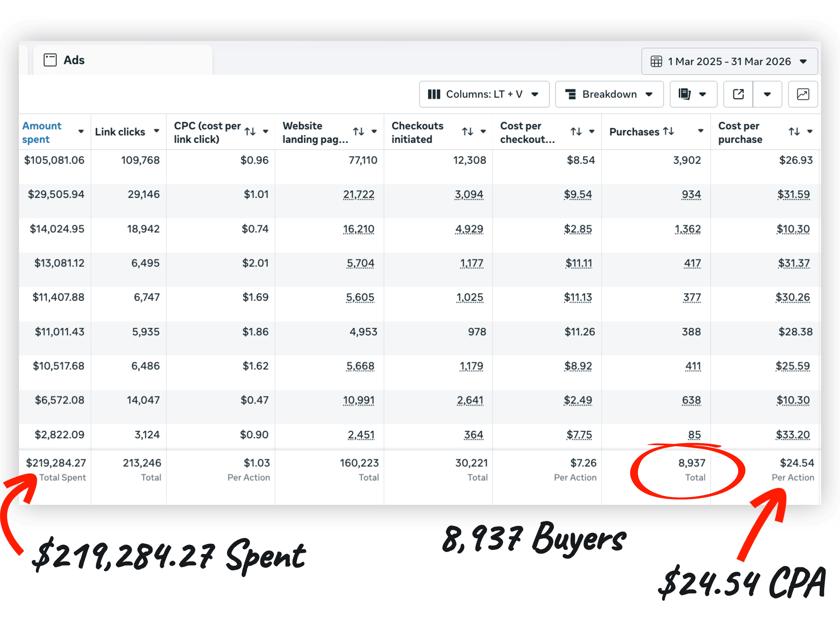Image resolution: width=840 pixels, height=630 pixels.
Task: Click the Amount spent column header
Action: tap(42, 132)
